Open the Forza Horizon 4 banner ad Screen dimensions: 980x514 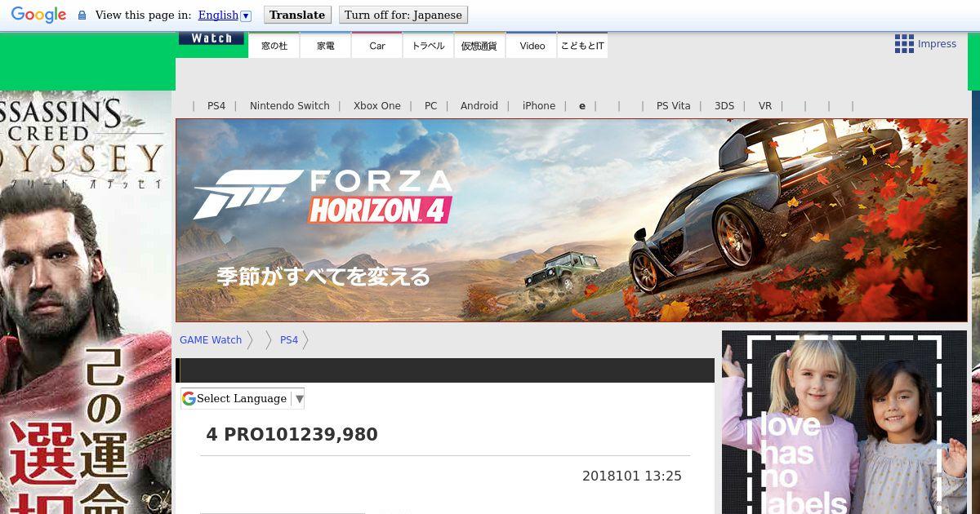(x=572, y=220)
